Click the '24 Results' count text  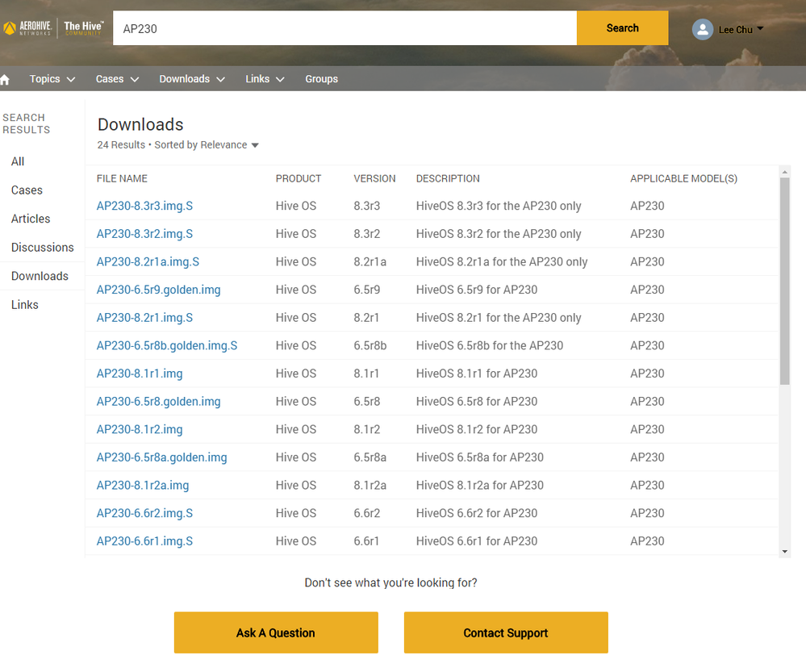121,145
